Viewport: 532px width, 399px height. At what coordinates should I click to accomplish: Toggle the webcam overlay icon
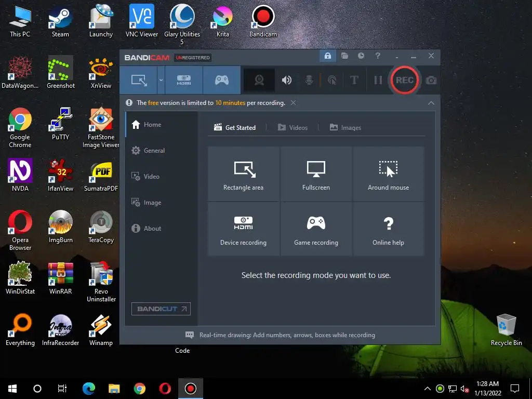tap(259, 80)
